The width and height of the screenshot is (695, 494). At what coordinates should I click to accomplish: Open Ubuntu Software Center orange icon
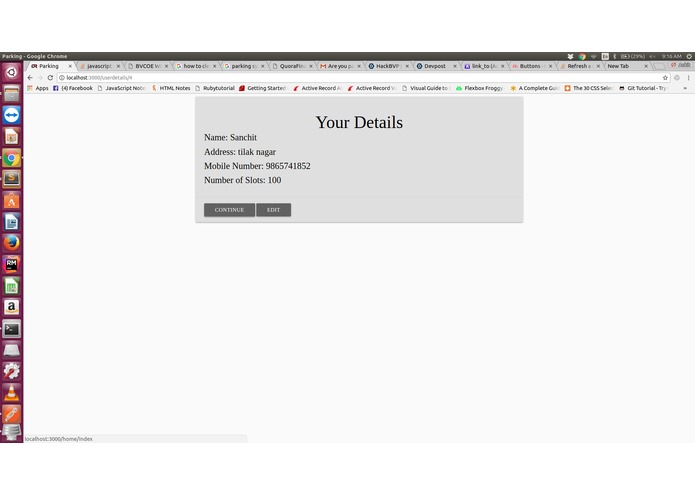12,200
